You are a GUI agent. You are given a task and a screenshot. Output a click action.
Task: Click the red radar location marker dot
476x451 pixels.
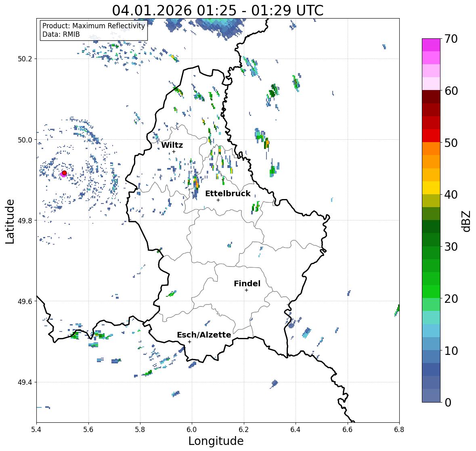(x=64, y=173)
